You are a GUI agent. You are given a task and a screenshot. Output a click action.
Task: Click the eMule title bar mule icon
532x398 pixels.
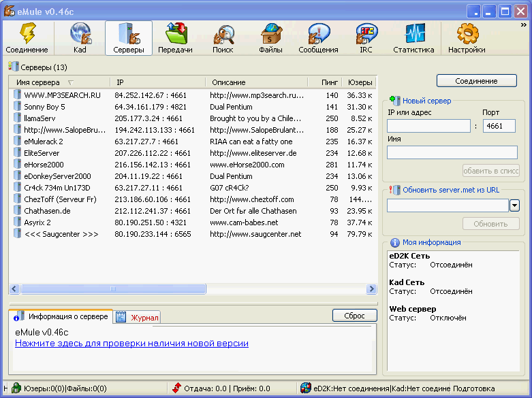coord(10,11)
